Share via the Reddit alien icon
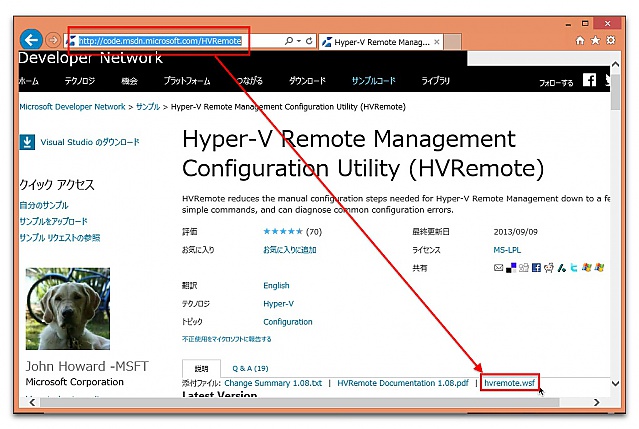This screenshot has width=639, height=429. pyautogui.click(x=549, y=268)
